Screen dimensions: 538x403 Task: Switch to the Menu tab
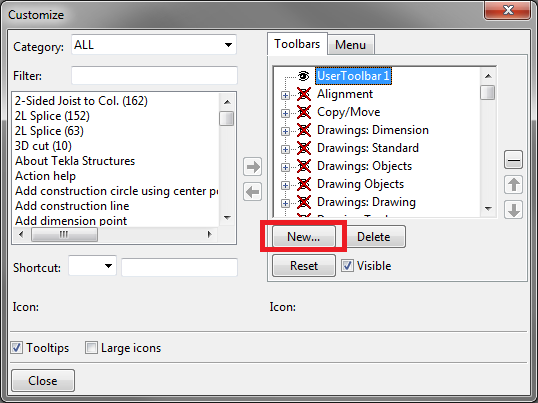click(351, 45)
